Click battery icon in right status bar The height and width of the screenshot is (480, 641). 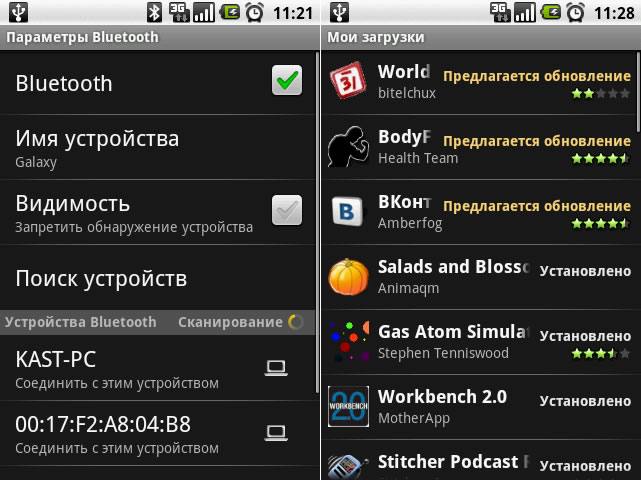(551, 13)
